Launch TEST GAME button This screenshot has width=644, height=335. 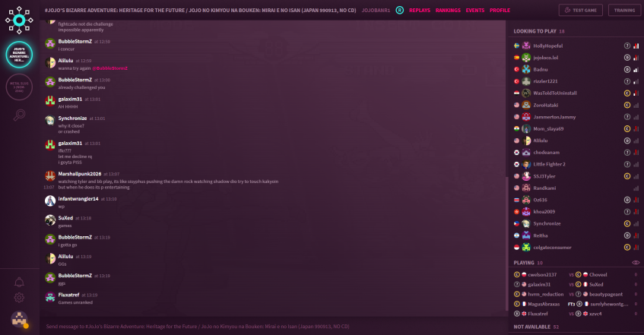point(580,11)
